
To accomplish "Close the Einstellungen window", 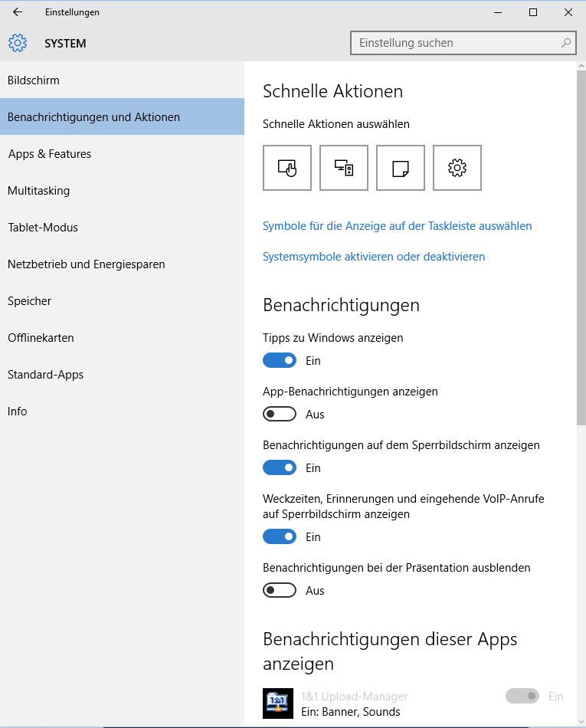I will [568, 12].
